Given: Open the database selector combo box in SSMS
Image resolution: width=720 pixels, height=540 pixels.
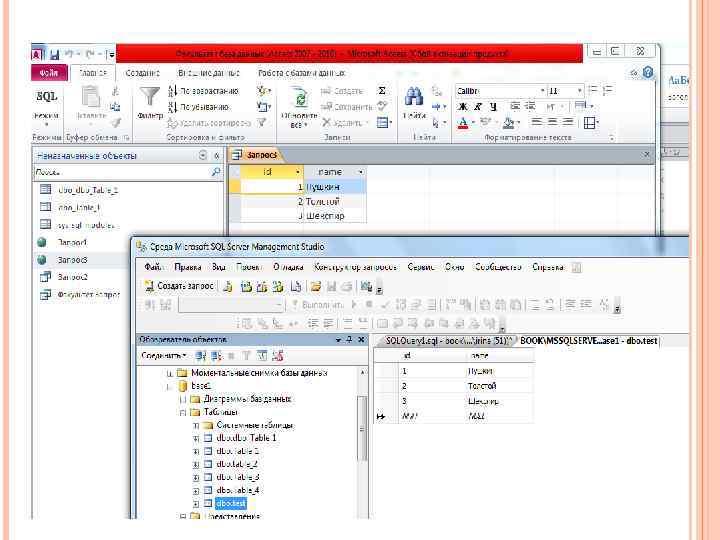Looking at the screenshot, I should click(231, 304).
